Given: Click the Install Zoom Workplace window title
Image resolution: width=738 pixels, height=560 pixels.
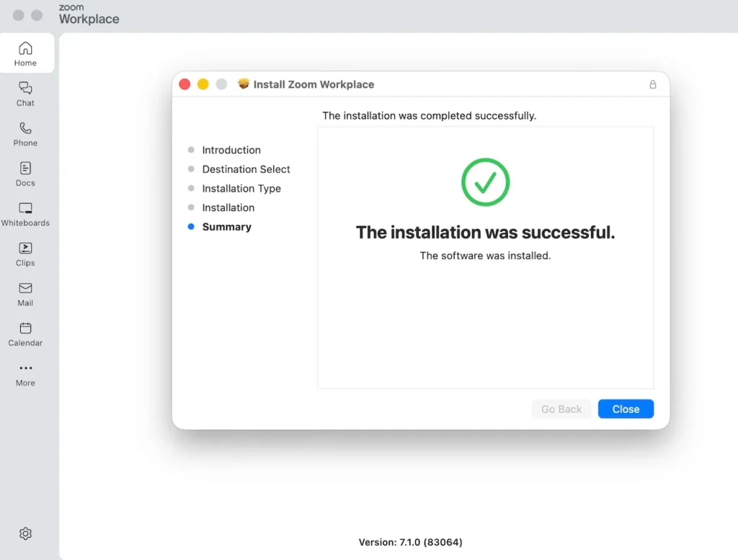Looking at the screenshot, I should click(x=314, y=84).
